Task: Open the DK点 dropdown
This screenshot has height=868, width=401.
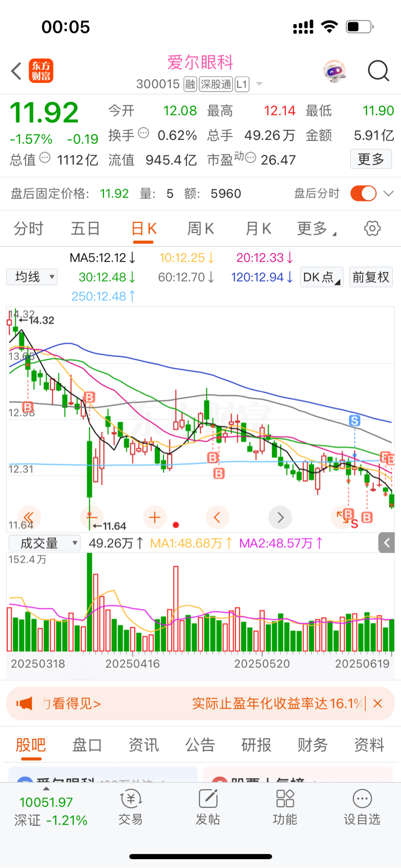Action: click(x=322, y=277)
